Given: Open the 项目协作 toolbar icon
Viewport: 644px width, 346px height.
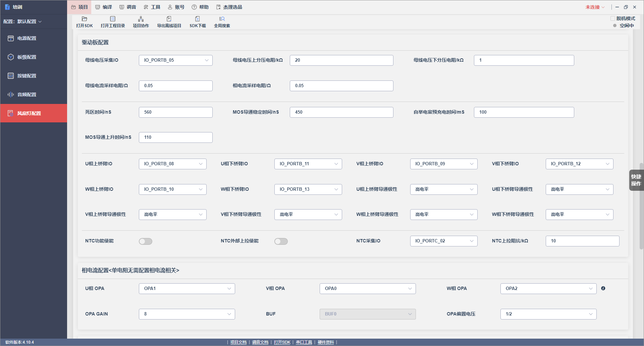Looking at the screenshot, I should click(141, 22).
